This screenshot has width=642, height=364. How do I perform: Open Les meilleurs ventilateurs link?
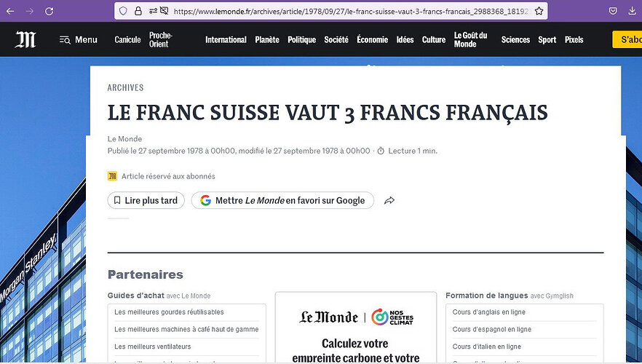[x=152, y=347]
